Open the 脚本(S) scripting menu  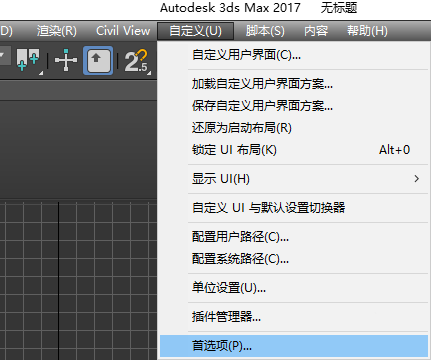click(265, 31)
